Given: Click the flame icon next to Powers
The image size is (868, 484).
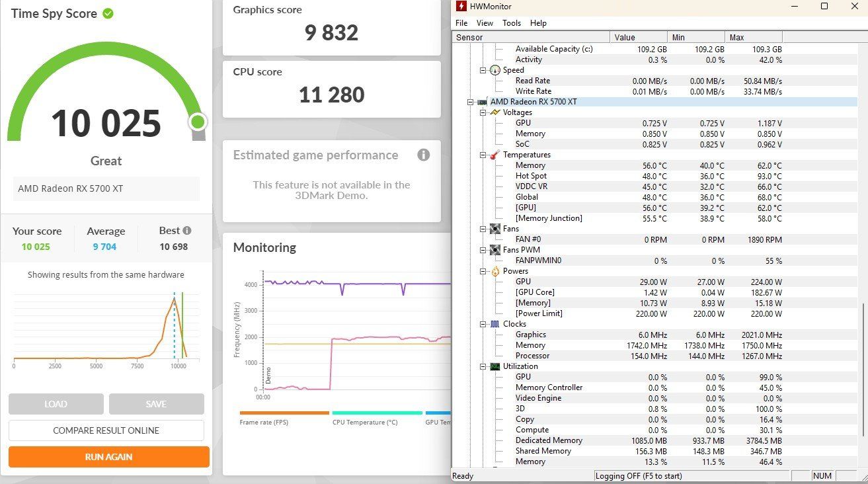Looking at the screenshot, I should pyautogui.click(x=495, y=271).
